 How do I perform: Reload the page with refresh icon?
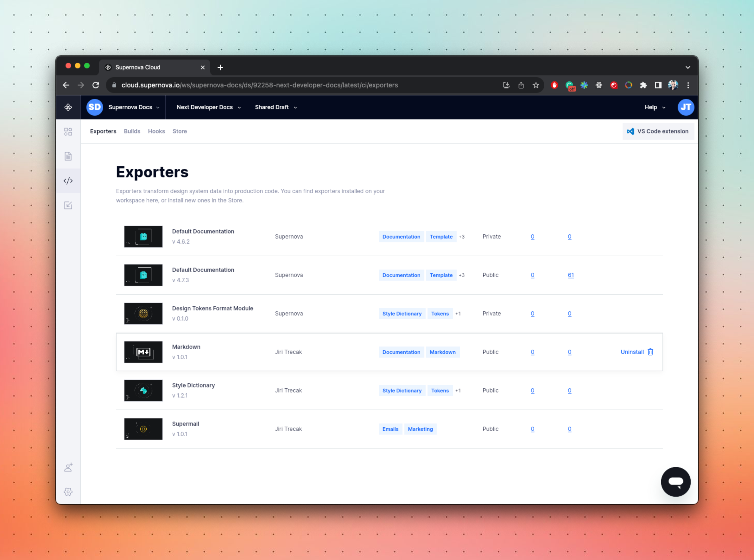click(96, 85)
